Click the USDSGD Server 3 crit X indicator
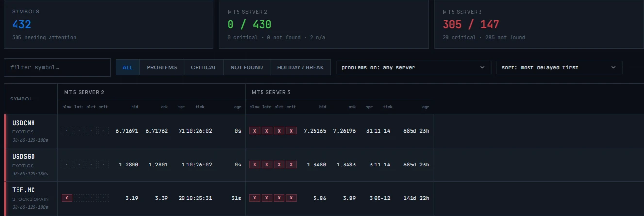The image size is (644, 216). 291,165
